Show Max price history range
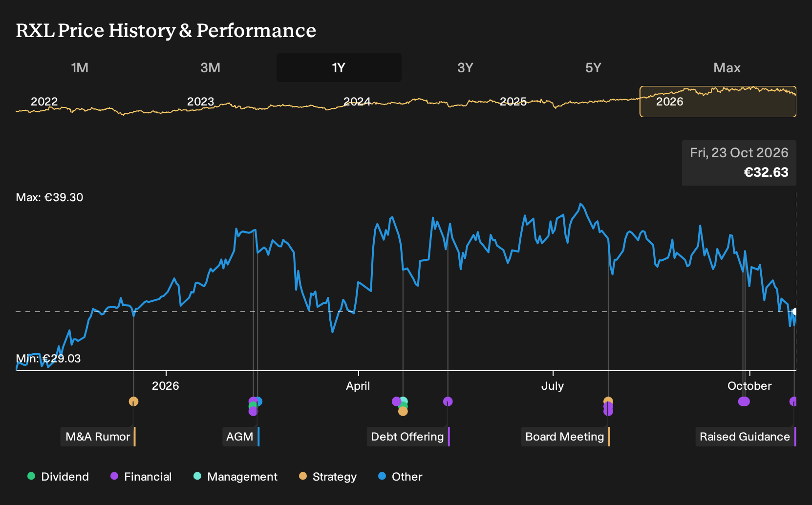812x505 pixels. (727, 67)
